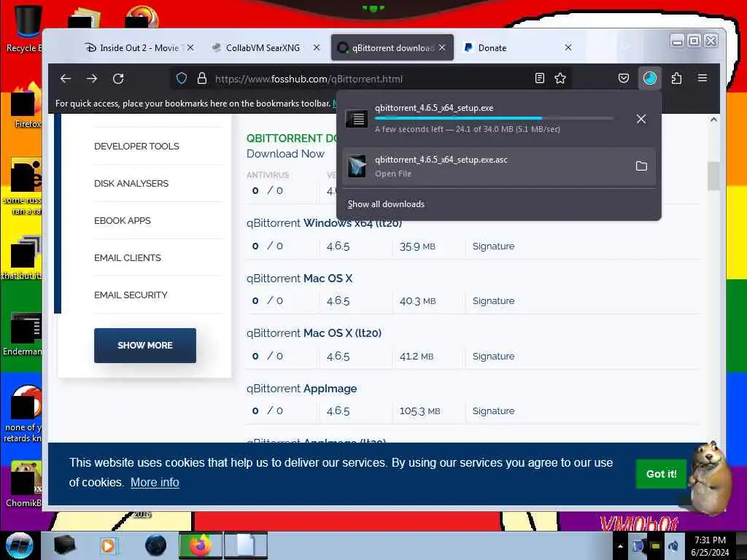Viewport: 747px width, 560px height.
Task: Select the qBittorrent download tab
Action: pyautogui.click(x=392, y=47)
